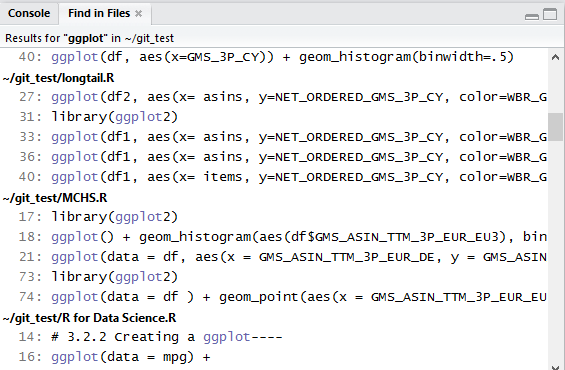Minimize the console pane
This screenshot has width=565, height=370.
point(532,16)
